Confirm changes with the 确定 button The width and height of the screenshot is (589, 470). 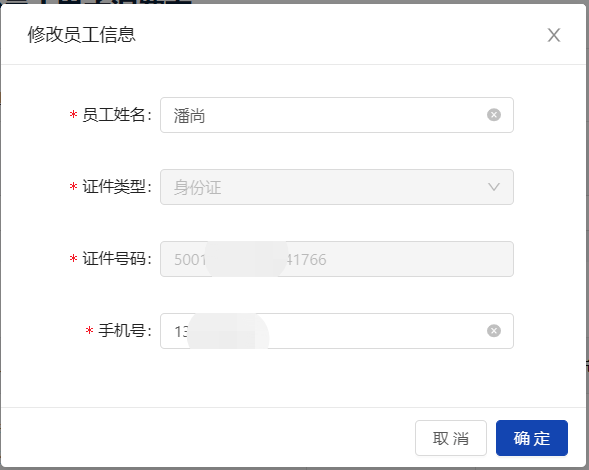[532, 438]
